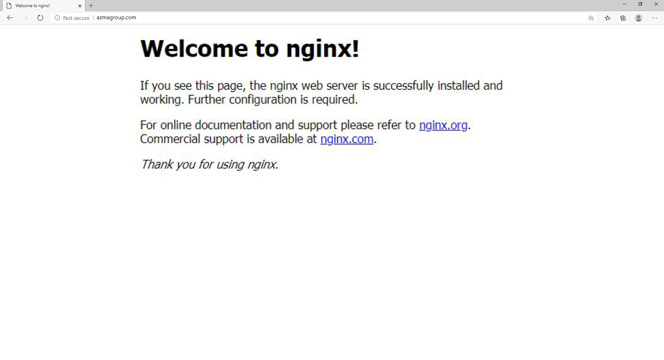Image resolution: width=664 pixels, height=360 pixels.
Task: View the Not secure site info
Action: 72,18
